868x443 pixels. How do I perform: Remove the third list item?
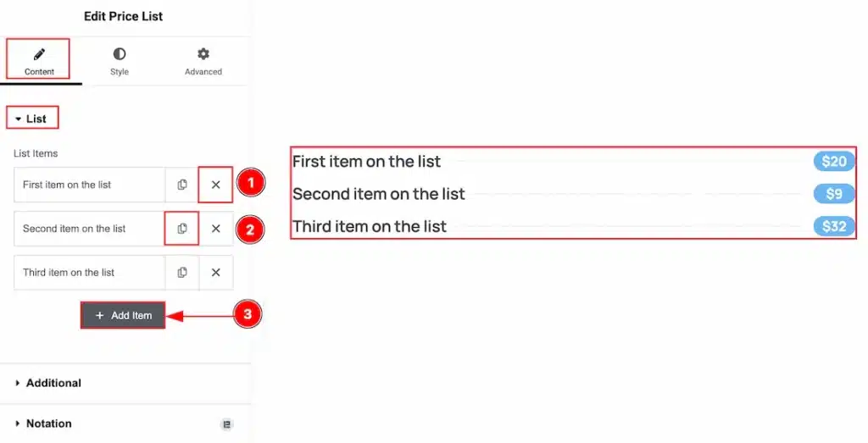click(x=216, y=273)
